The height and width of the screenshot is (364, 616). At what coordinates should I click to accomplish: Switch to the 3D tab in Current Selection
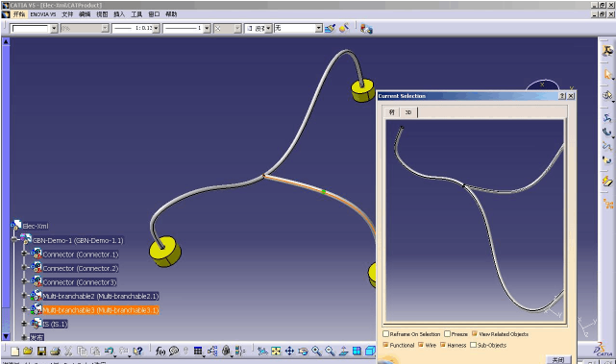pyautogui.click(x=408, y=112)
